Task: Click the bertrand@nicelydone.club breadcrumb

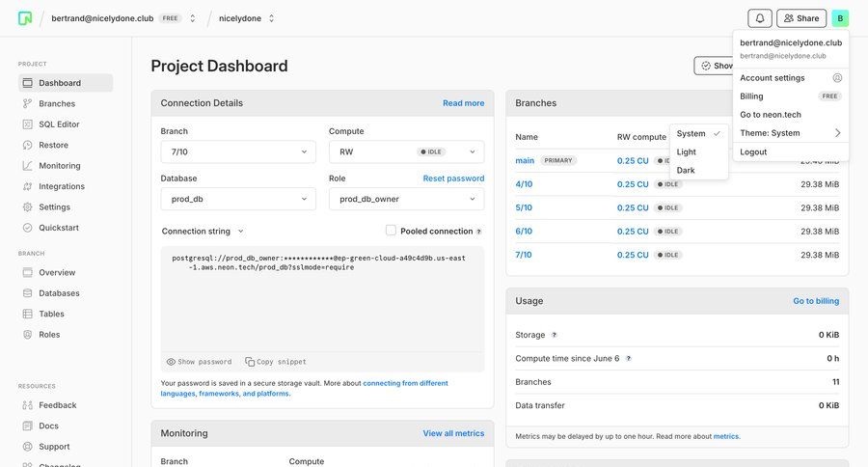Action: point(102,18)
